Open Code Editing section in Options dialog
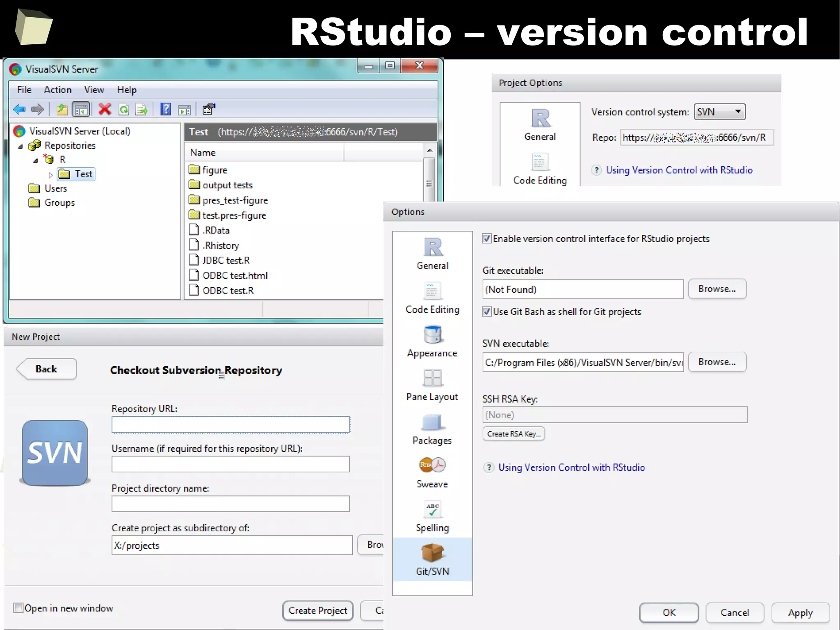Screen dimensions: 840x630 pyautogui.click(x=432, y=298)
